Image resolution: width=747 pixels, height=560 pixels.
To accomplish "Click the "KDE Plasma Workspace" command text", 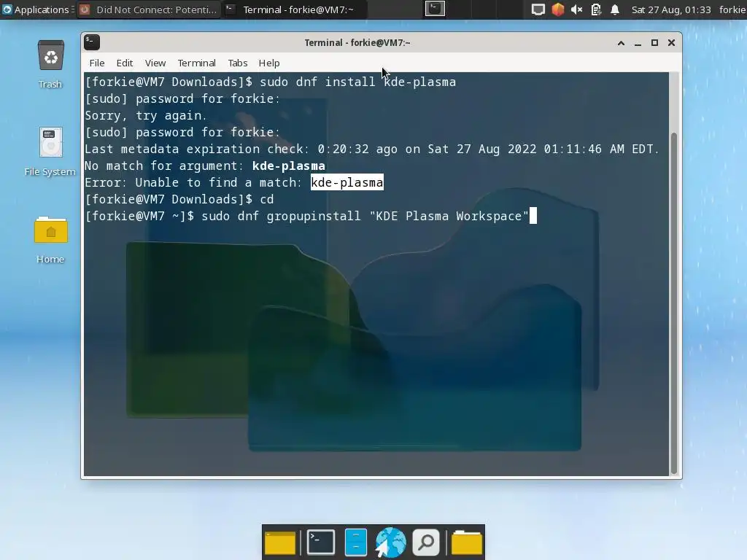I will [449, 216].
